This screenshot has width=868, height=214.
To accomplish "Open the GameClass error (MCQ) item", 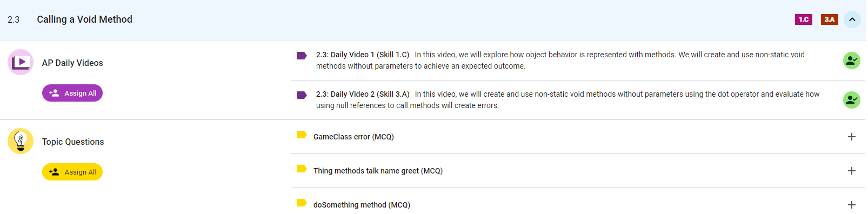I will coord(353,137).
